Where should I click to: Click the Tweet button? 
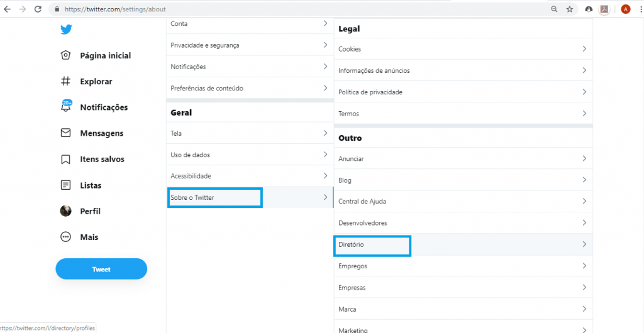pyautogui.click(x=101, y=269)
